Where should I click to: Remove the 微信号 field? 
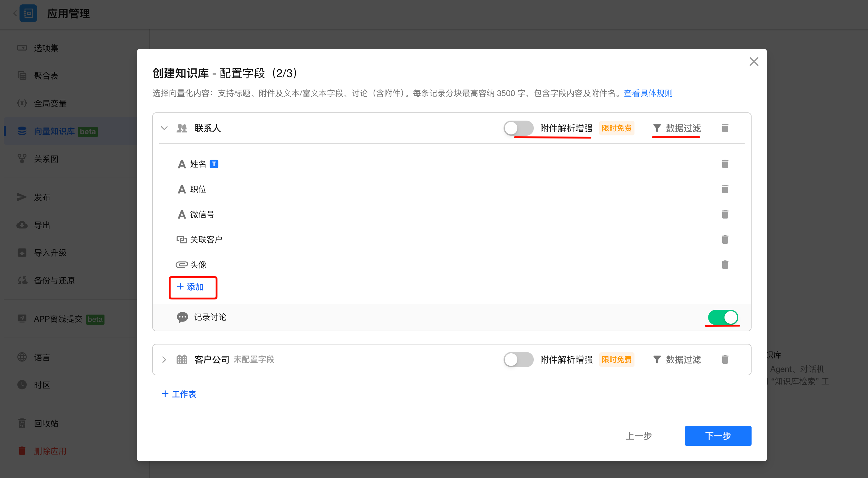point(725,214)
